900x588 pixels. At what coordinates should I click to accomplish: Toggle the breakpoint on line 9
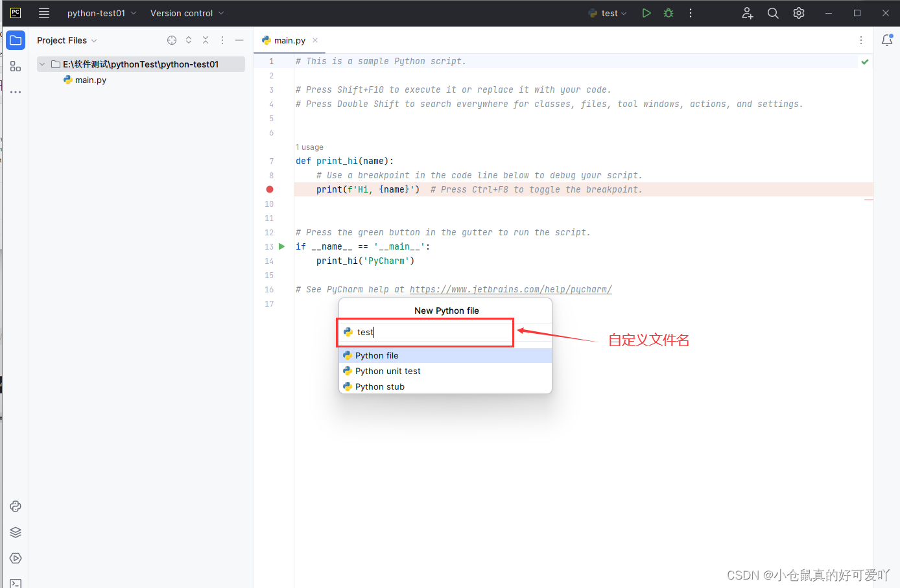(270, 189)
